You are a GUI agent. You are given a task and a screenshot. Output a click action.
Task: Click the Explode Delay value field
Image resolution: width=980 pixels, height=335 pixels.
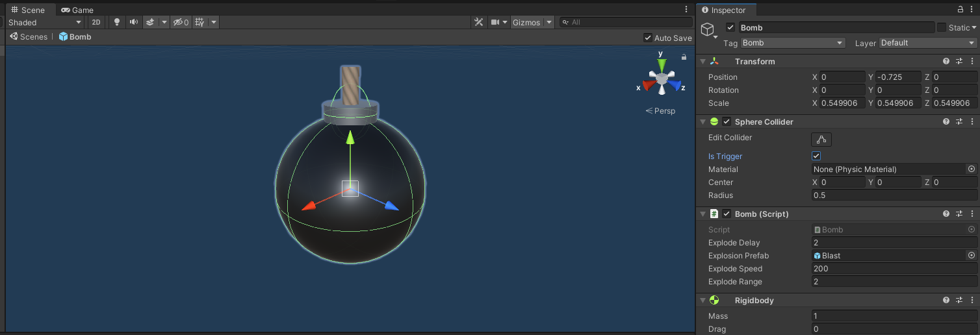(x=894, y=243)
